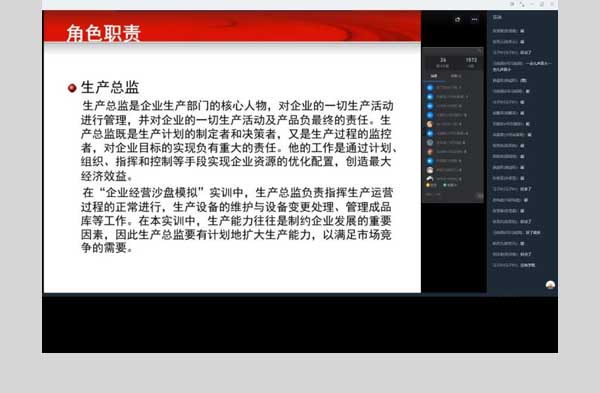Click the count labeled 26 in member panel
600x393 pixels.
(443, 60)
